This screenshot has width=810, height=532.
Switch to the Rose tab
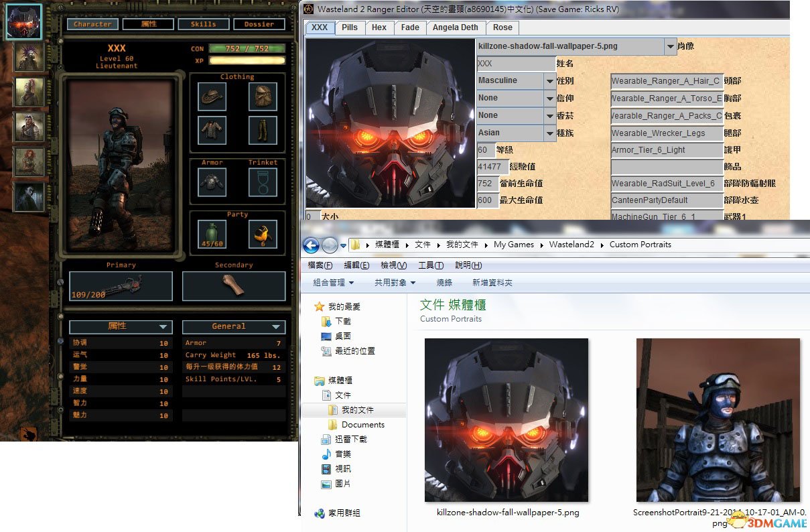point(502,27)
